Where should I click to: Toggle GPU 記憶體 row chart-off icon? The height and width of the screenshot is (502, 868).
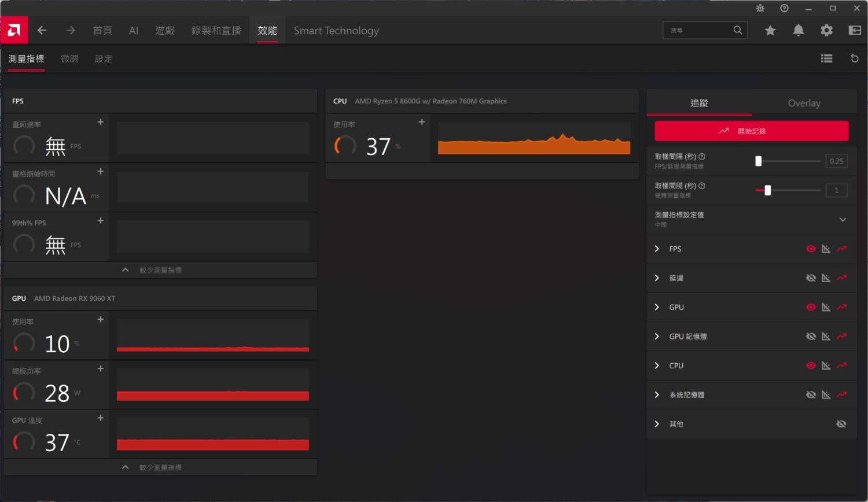pyautogui.click(x=826, y=337)
